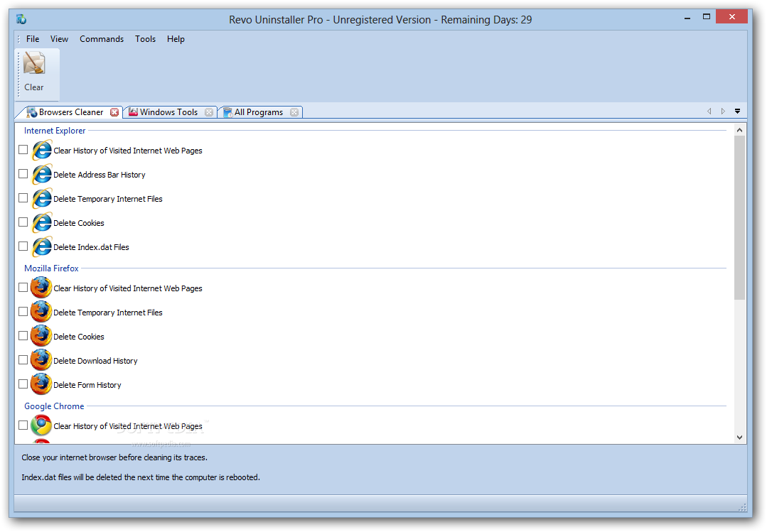Click the vertical scrollbar thumb

(739, 217)
